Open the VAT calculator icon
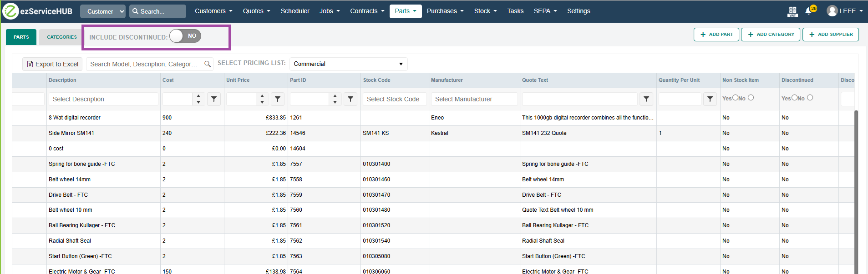The height and width of the screenshot is (274, 868). tap(792, 11)
